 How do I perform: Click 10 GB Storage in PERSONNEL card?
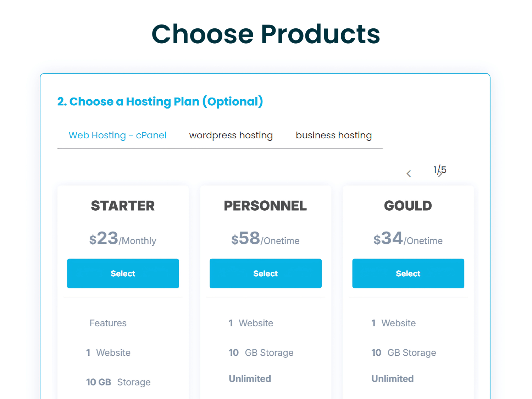261,353
